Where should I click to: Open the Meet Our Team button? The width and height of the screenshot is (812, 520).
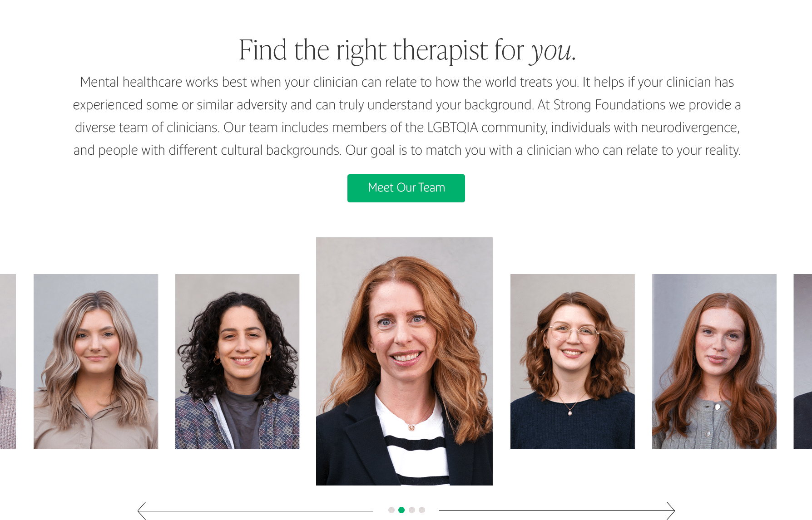click(406, 188)
